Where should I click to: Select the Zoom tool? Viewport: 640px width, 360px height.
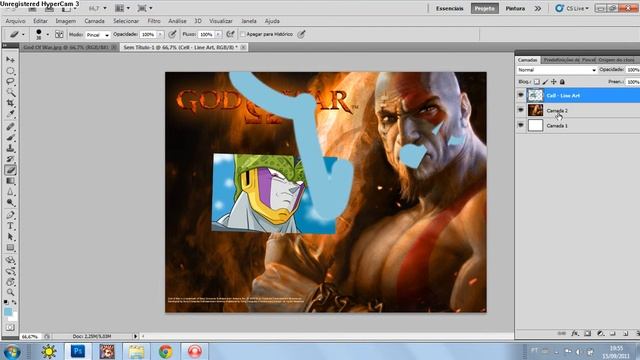pos(10,292)
